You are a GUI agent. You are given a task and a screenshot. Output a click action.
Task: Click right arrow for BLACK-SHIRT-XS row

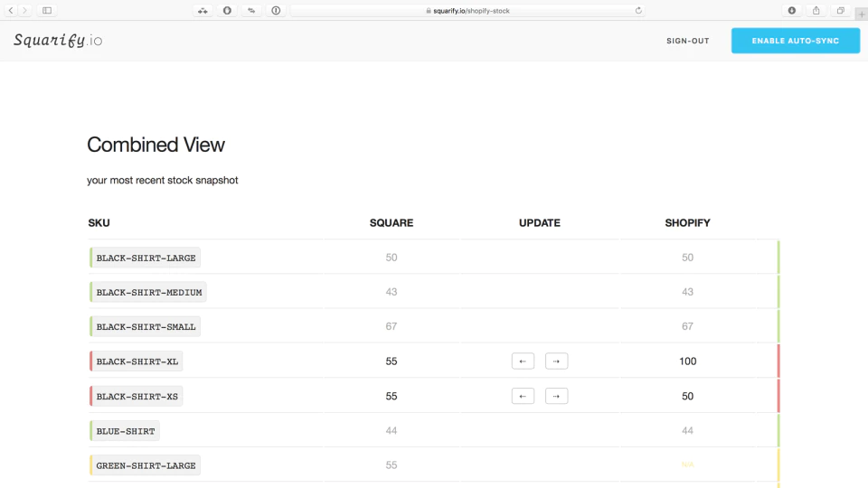pos(556,396)
